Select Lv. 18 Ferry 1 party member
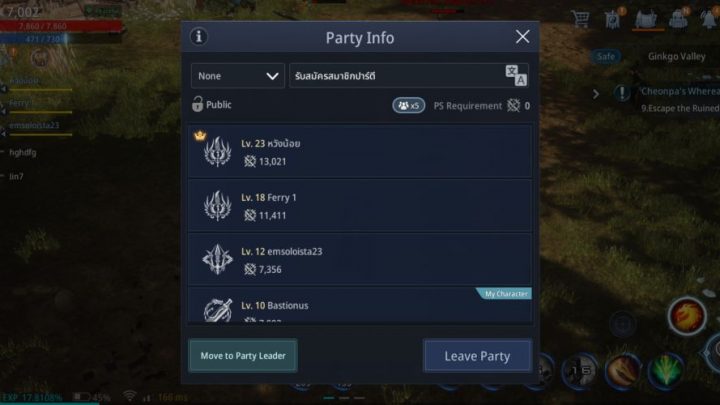Image resolution: width=720 pixels, height=405 pixels. tap(360, 206)
